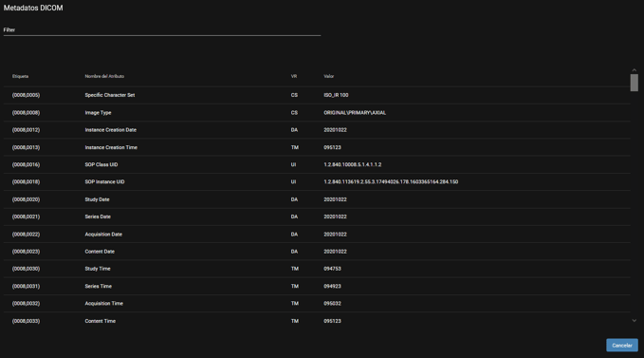This screenshot has width=644, height=358.
Task: Select the Study Date attribute
Action: pos(97,199)
